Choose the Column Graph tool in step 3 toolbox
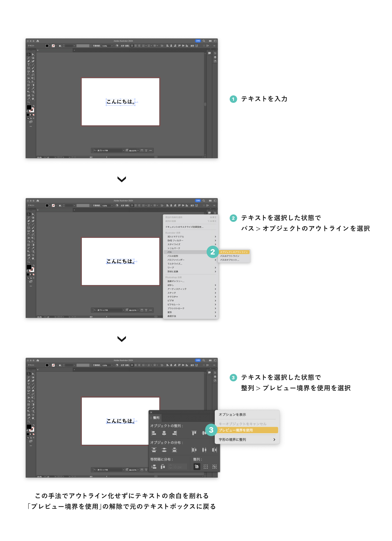 (29, 415)
